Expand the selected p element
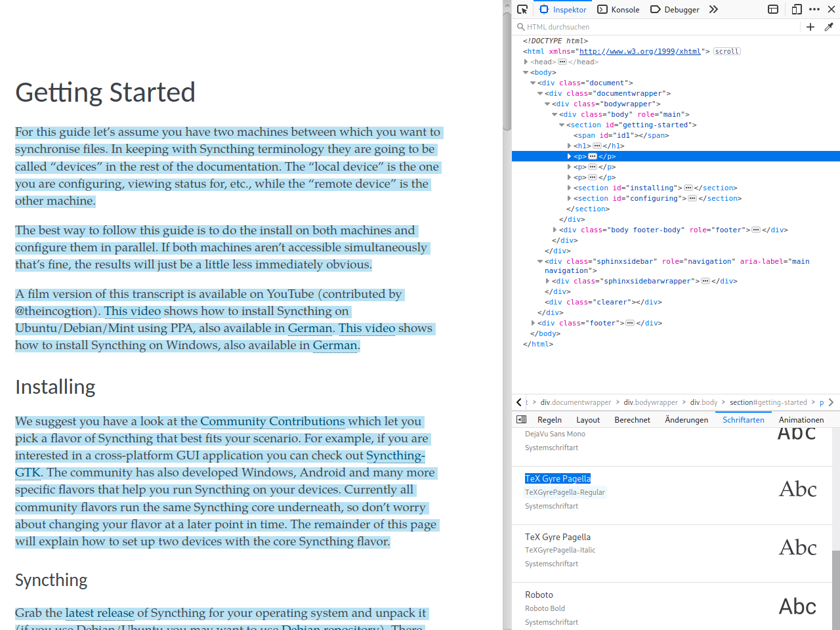 point(569,156)
